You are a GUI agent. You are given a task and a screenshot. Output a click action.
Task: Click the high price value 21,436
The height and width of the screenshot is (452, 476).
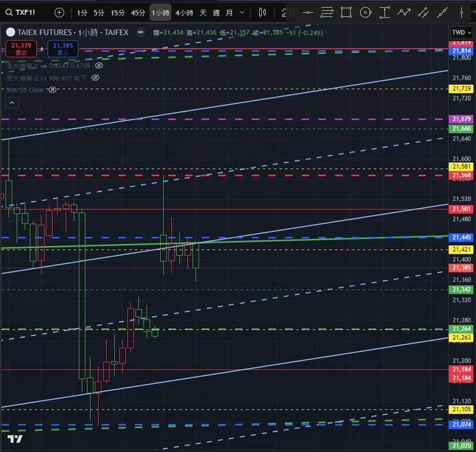pos(206,33)
